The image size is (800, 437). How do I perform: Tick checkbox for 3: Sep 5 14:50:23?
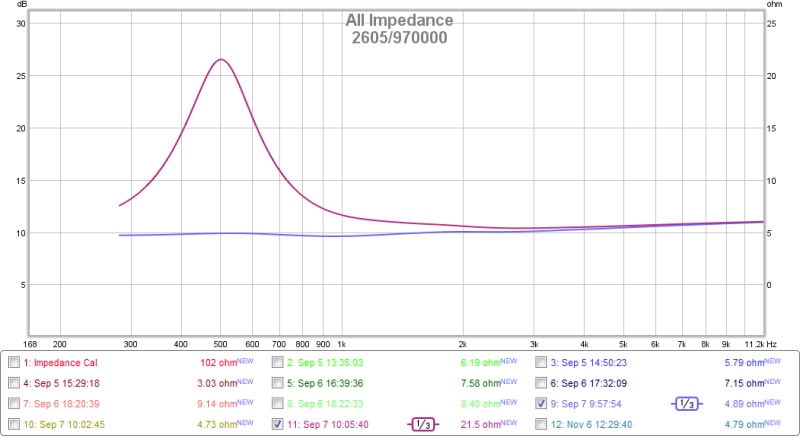point(542,362)
